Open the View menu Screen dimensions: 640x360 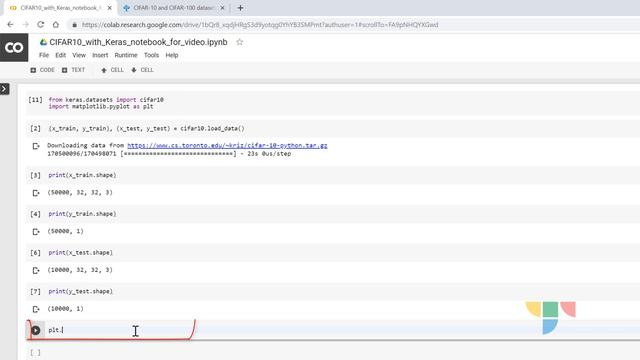coord(79,55)
